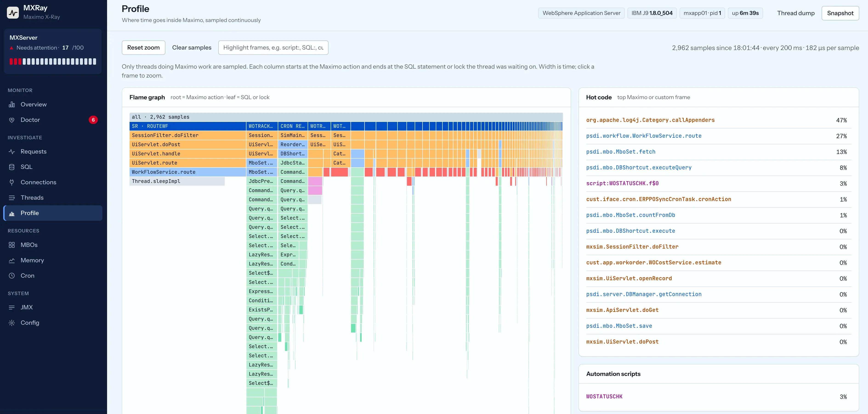Click the ExistsP… frame
The width and height of the screenshot is (868, 414).
pyautogui.click(x=262, y=310)
